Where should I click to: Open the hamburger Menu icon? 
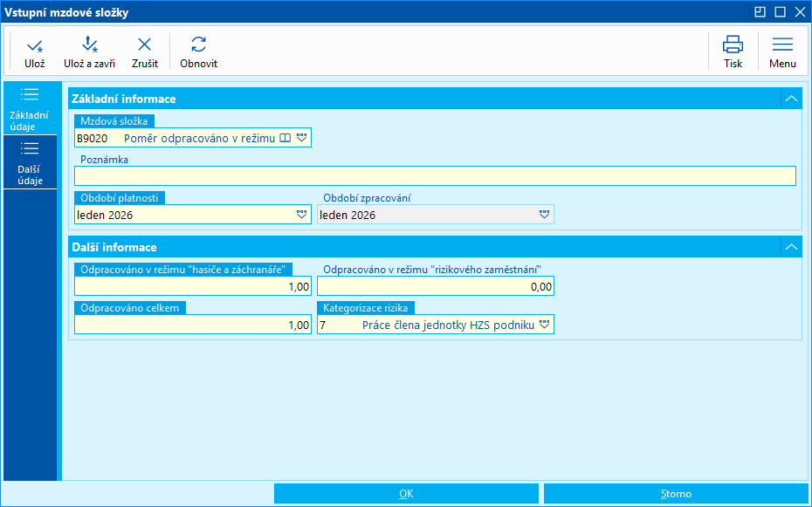[782, 45]
